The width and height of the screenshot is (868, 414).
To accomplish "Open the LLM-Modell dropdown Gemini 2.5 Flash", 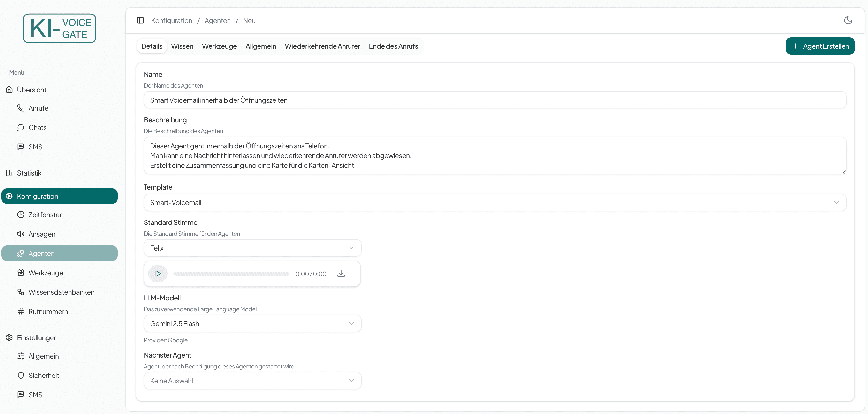I will [252, 324].
